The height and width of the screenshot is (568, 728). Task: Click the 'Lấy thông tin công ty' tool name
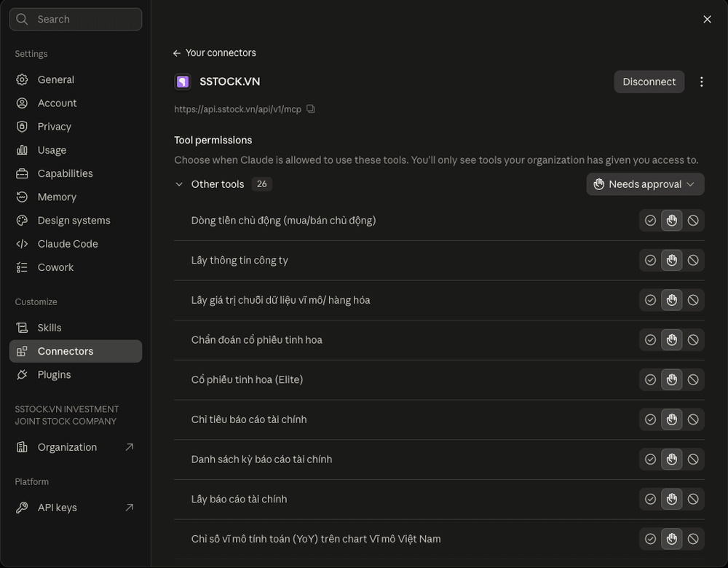click(240, 261)
